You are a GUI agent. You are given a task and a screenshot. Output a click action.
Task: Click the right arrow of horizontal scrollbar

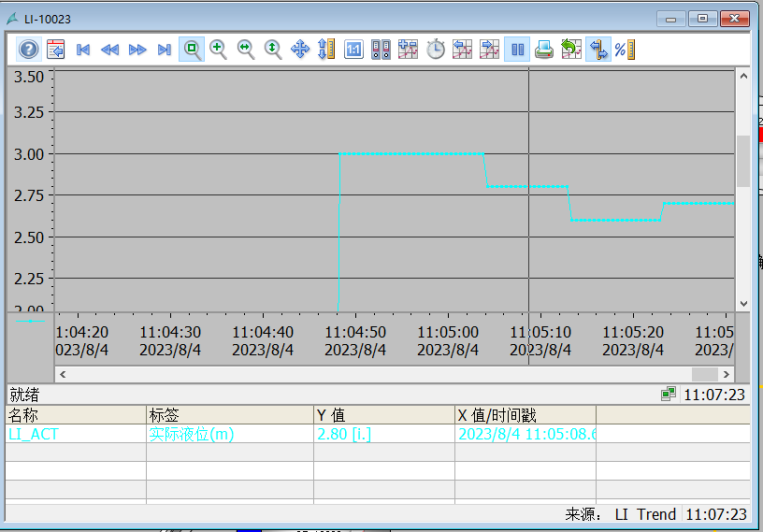tap(727, 374)
